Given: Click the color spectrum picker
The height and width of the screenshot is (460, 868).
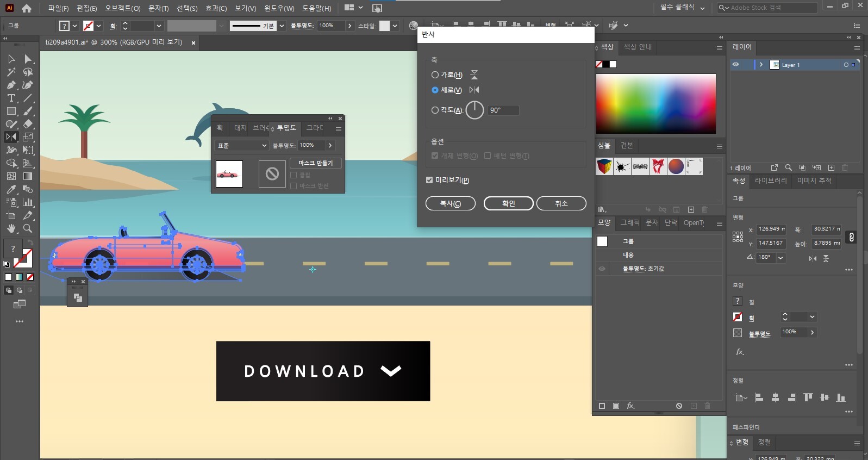Looking at the screenshot, I should 655,104.
